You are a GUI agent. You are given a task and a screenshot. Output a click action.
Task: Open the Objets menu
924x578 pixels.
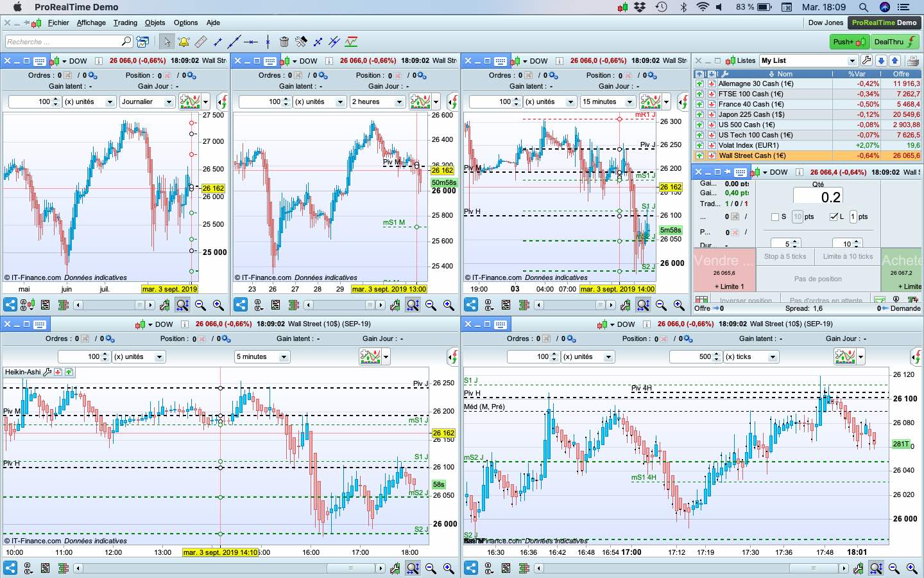[x=155, y=22]
